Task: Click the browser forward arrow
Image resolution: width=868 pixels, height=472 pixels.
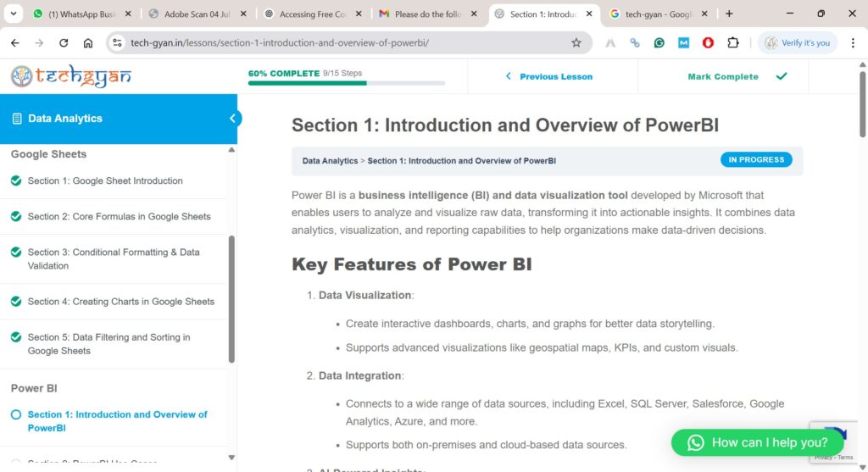Action: click(39, 42)
